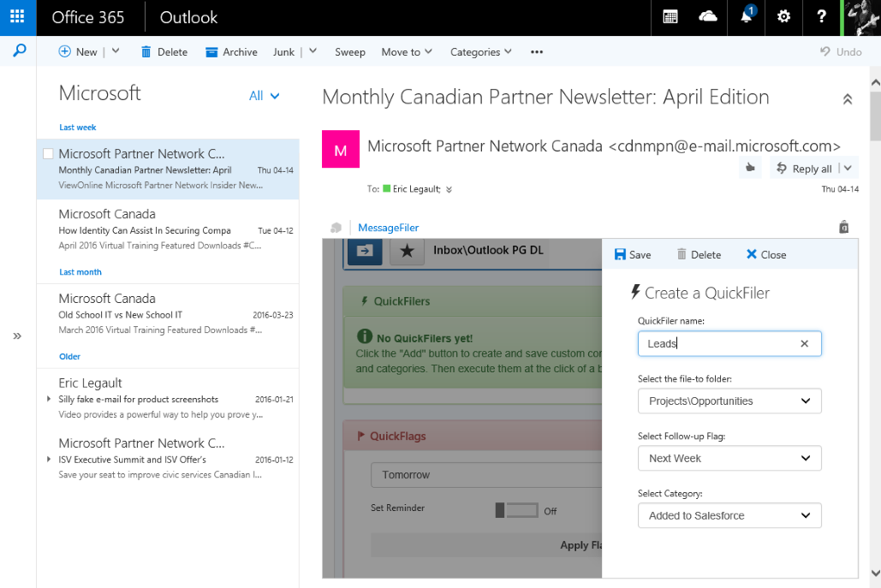The width and height of the screenshot is (881, 588).
Task: Open the user profile photo
Action: [862, 17]
